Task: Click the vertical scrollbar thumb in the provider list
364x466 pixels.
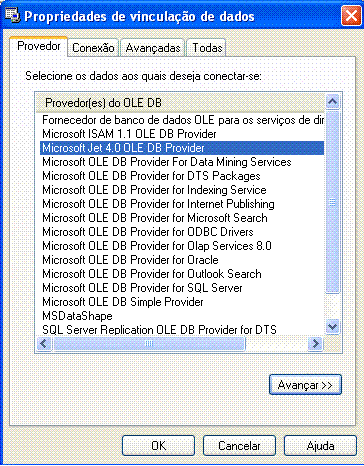Action: point(332,202)
